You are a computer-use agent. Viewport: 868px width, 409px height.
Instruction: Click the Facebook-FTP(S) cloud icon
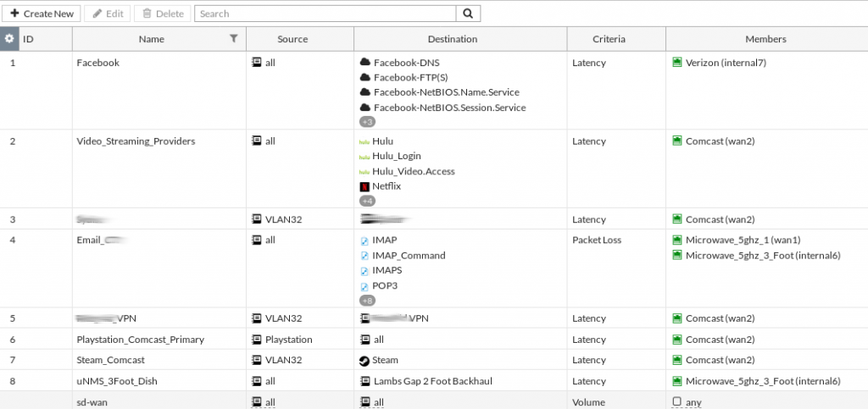(x=364, y=77)
